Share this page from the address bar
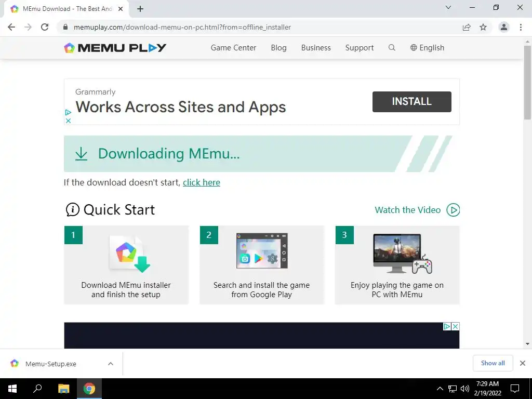 467,27
